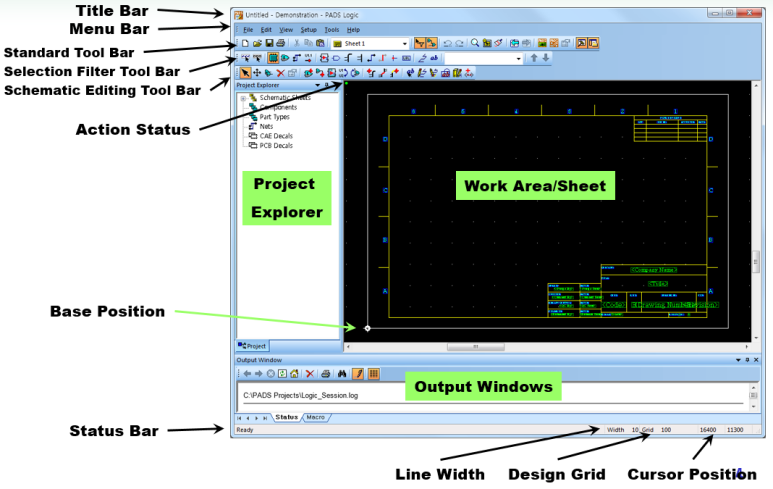Open the File menu
Image resolution: width=773 pixels, height=489 pixels.
click(x=248, y=30)
